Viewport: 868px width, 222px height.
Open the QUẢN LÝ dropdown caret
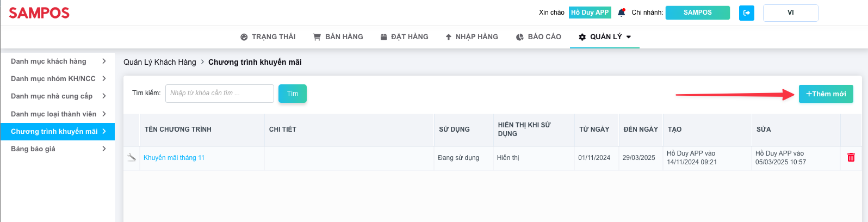[629, 37]
